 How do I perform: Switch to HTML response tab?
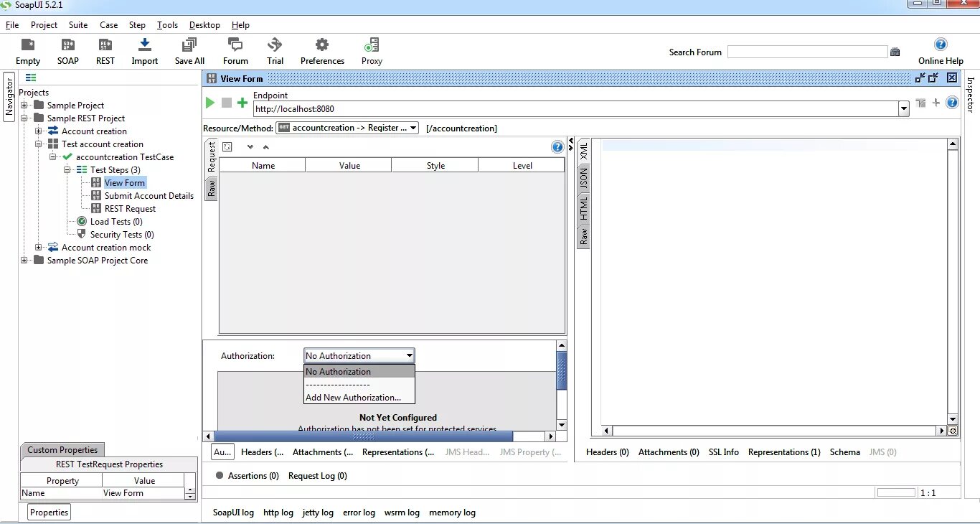(584, 208)
